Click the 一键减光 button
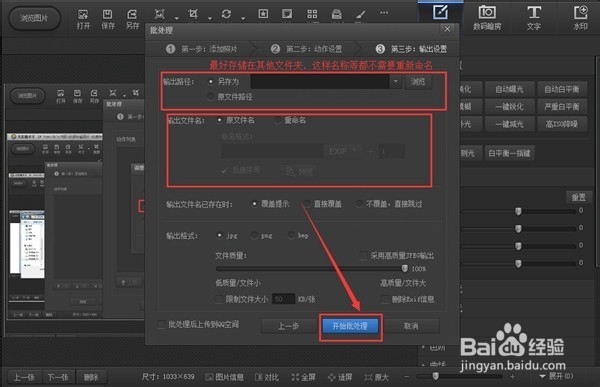The height and width of the screenshot is (387, 600). pos(509,124)
